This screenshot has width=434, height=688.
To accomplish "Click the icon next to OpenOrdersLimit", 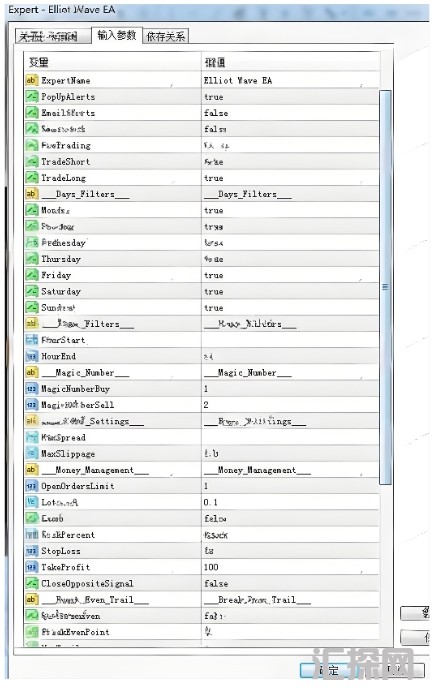I will click(32, 486).
